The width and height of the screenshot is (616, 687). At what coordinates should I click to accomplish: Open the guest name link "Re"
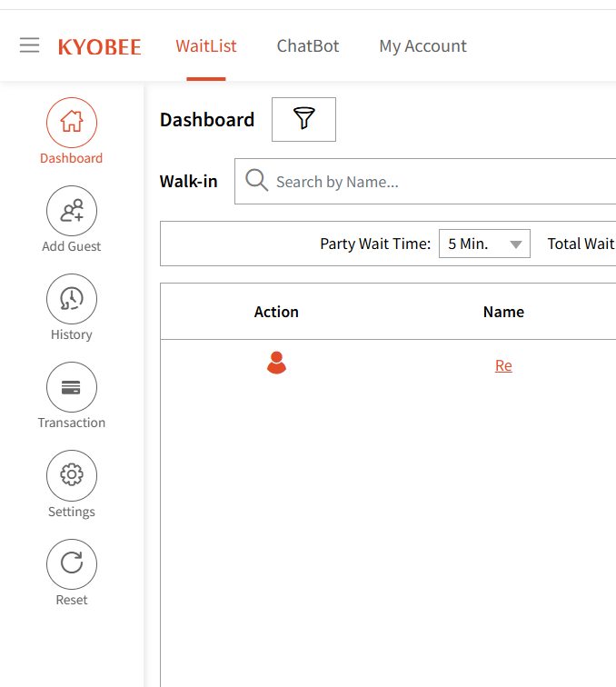coord(503,365)
